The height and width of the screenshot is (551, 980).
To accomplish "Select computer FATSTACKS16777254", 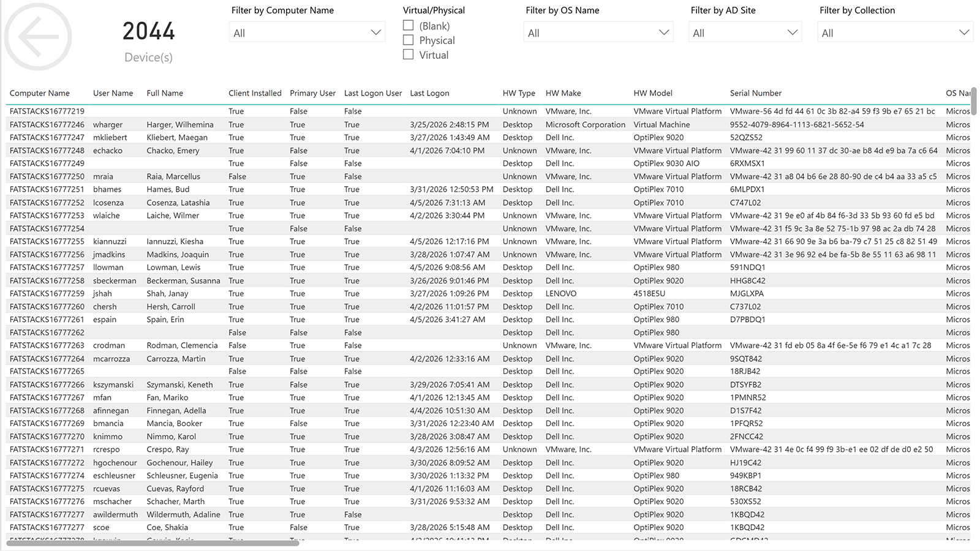I will (47, 228).
